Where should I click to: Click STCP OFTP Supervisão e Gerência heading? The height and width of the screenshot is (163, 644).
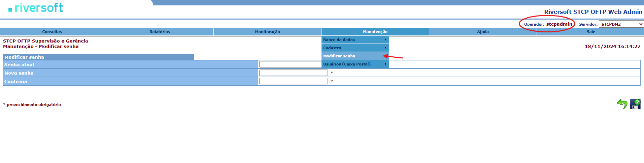[x=45, y=41]
